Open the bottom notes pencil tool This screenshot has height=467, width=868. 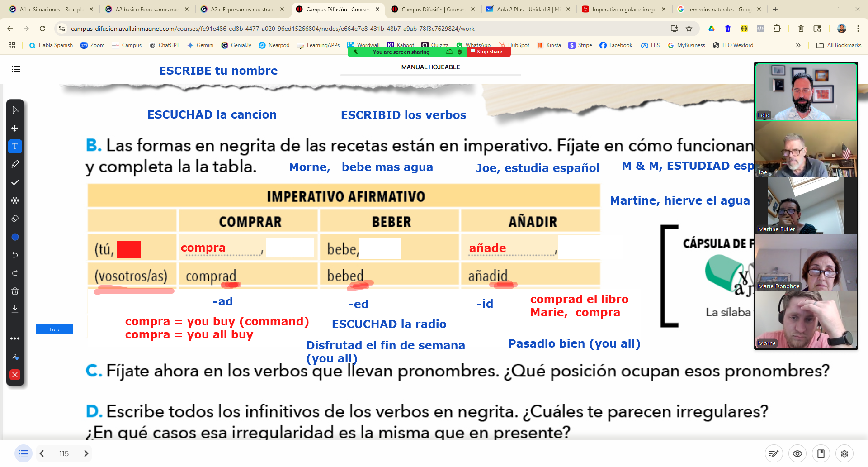(774, 453)
